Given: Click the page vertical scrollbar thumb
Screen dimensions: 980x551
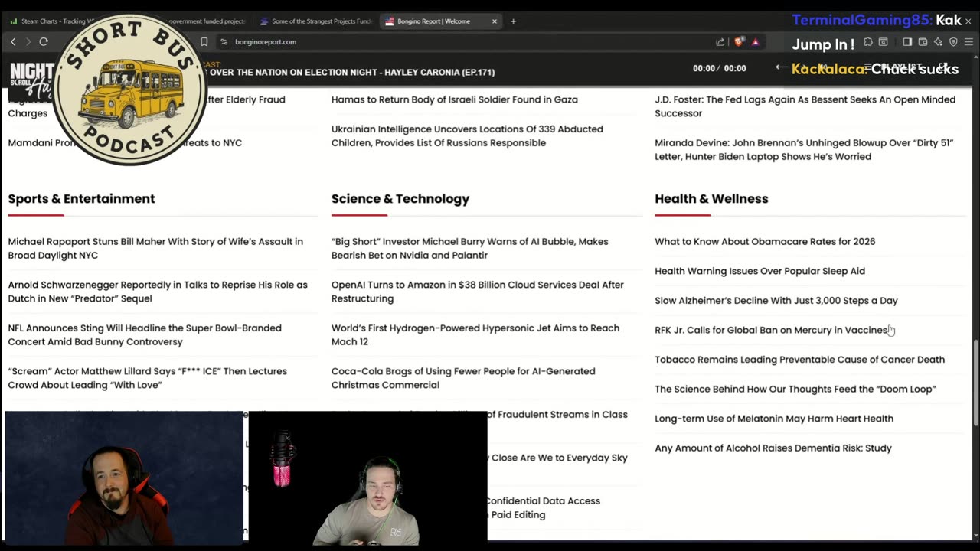Looking at the screenshot, I should (975, 383).
